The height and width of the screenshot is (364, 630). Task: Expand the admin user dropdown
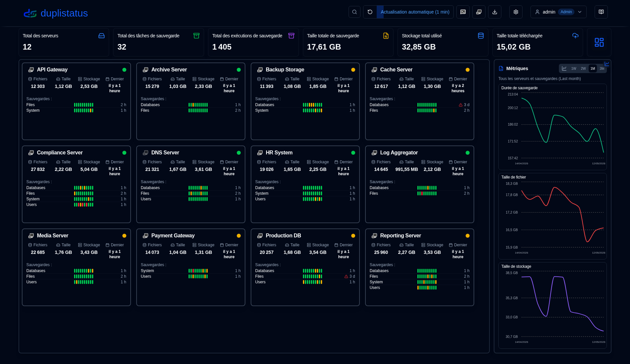click(558, 12)
